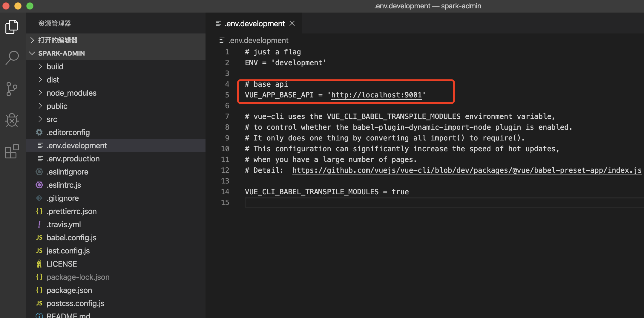Open the Source Control view icon
This screenshot has width=644, height=318.
(x=12, y=89)
